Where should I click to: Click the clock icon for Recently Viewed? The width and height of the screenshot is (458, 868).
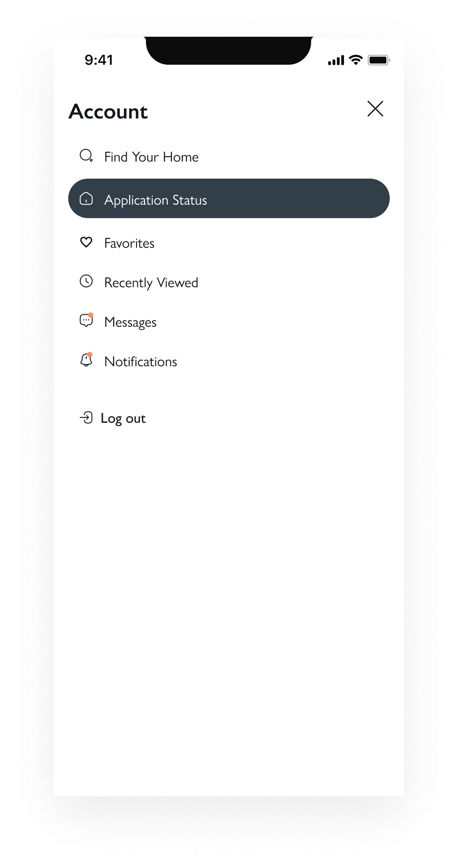(x=86, y=281)
